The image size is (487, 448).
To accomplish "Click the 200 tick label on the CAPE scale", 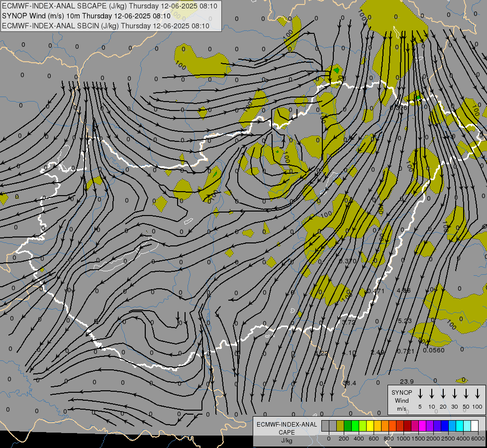I will click(344, 439).
